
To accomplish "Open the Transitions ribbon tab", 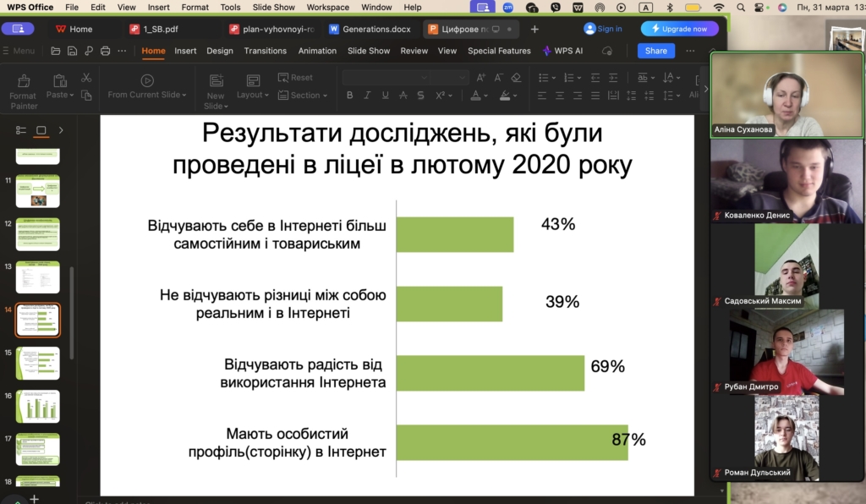I will click(265, 51).
